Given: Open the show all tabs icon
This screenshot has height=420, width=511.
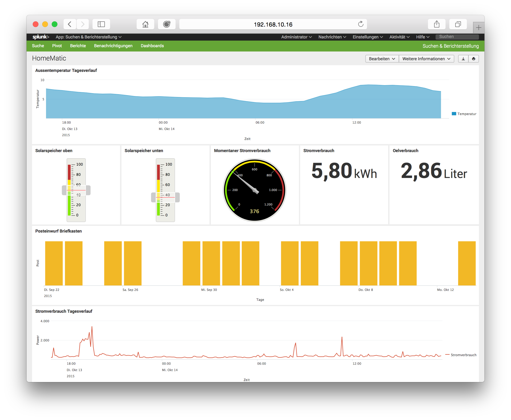Looking at the screenshot, I should tap(458, 24).
